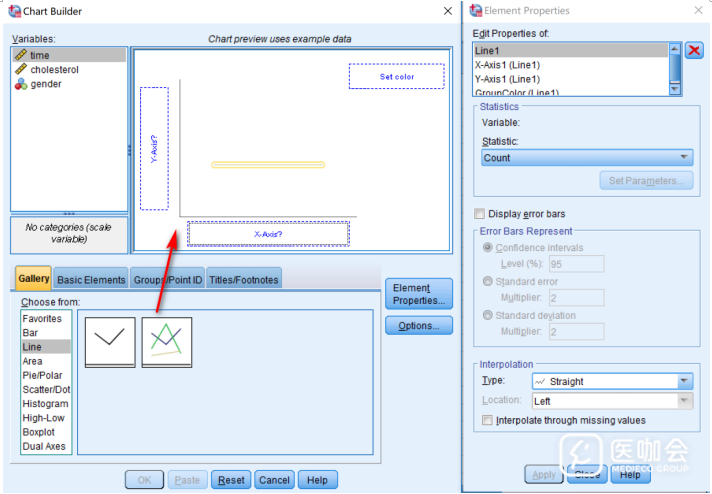Click the Y-Axis drop zone
The height and width of the screenshot is (494, 712).
154,148
